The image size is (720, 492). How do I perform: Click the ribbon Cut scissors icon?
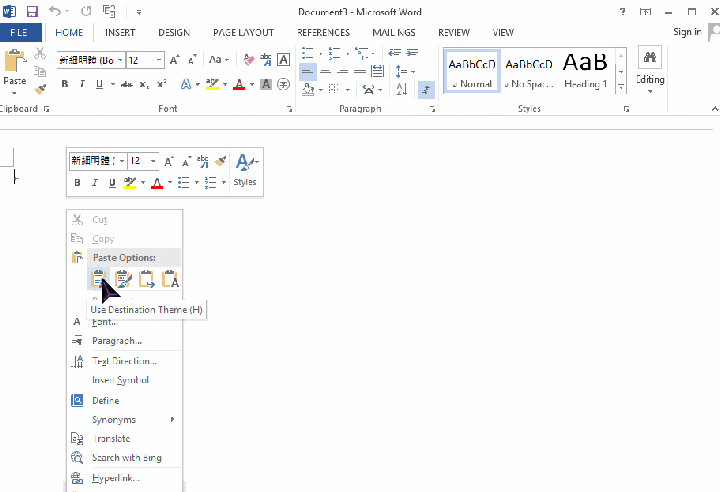click(40, 54)
